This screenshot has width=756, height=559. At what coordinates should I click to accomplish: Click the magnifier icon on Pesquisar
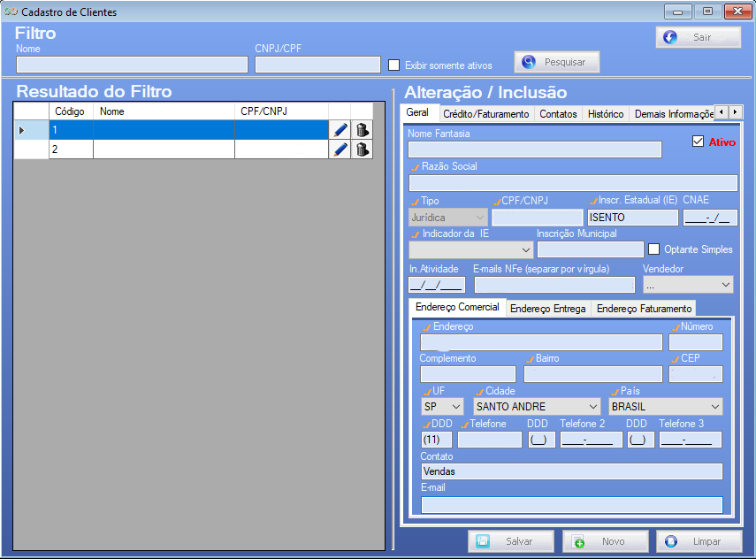pyautogui.click(x=529, y=62)
